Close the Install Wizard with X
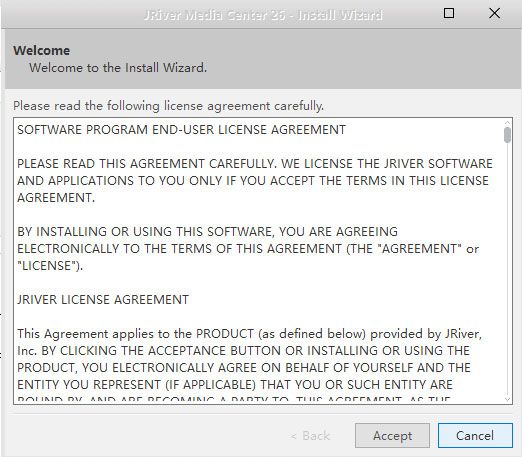This screenshot has height=457, width=522. pyautogui.click(x=494, y=13)
